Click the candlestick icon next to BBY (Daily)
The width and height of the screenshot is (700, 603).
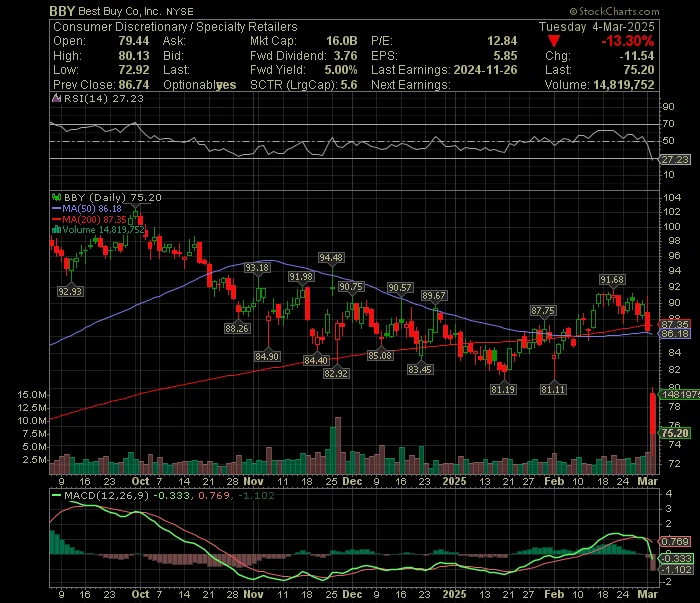56,197
